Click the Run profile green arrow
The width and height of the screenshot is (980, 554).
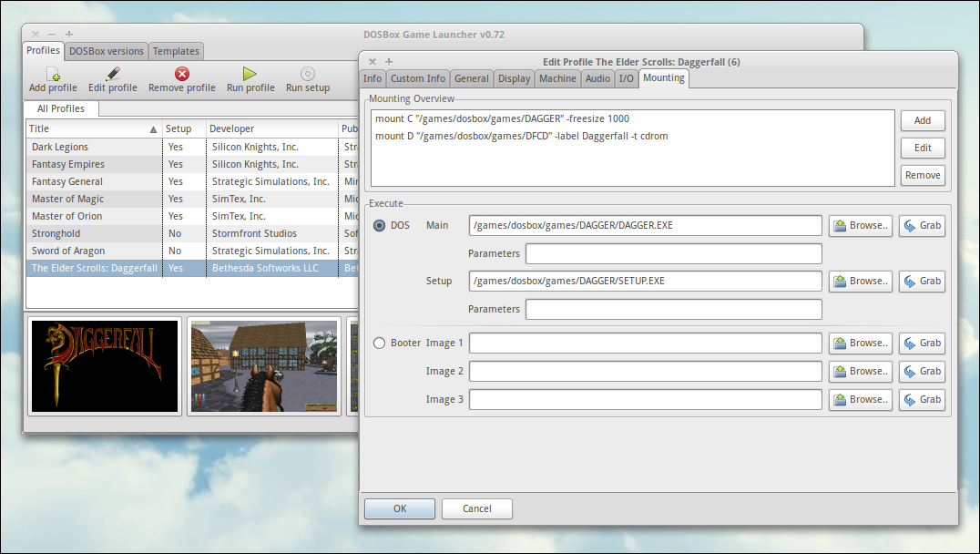(x=250, y=74)
